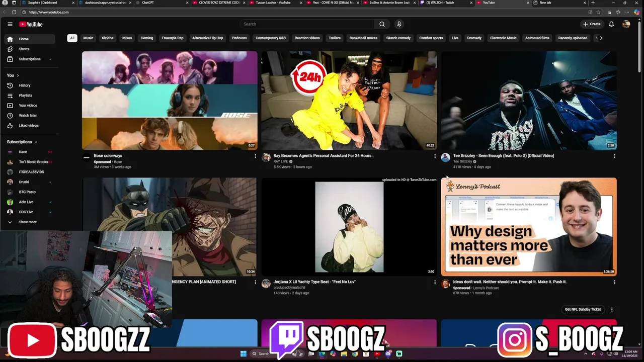Click RAY LIVE channel avatar
Viewport: 644px width, 362px height.
pos(266,158)
